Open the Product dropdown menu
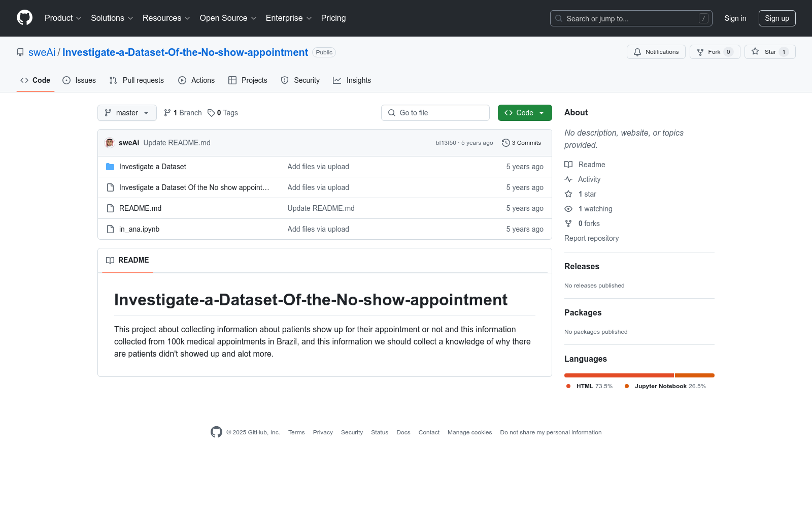Image resolution: width=812 pixels, height=508 pixels. tap(63, 18)
